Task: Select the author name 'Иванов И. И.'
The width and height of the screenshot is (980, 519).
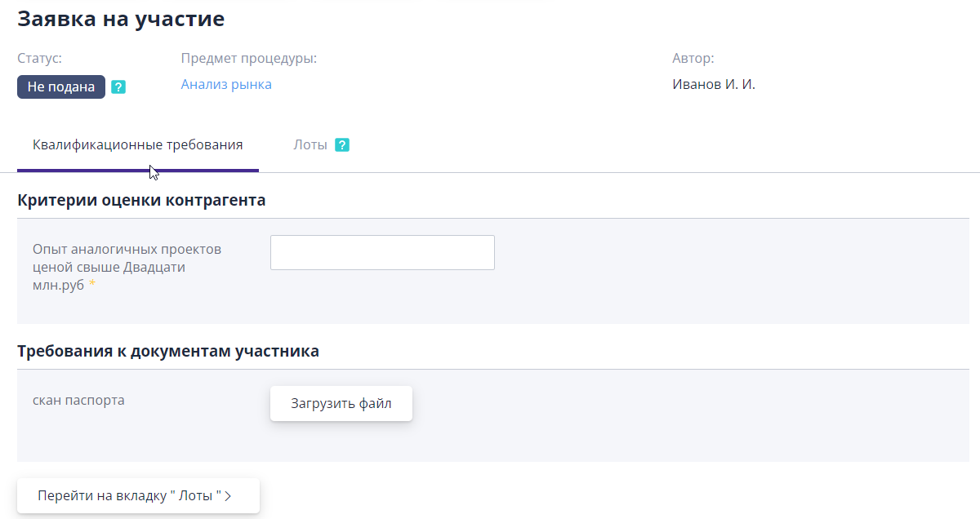Action: coord(713,84)
